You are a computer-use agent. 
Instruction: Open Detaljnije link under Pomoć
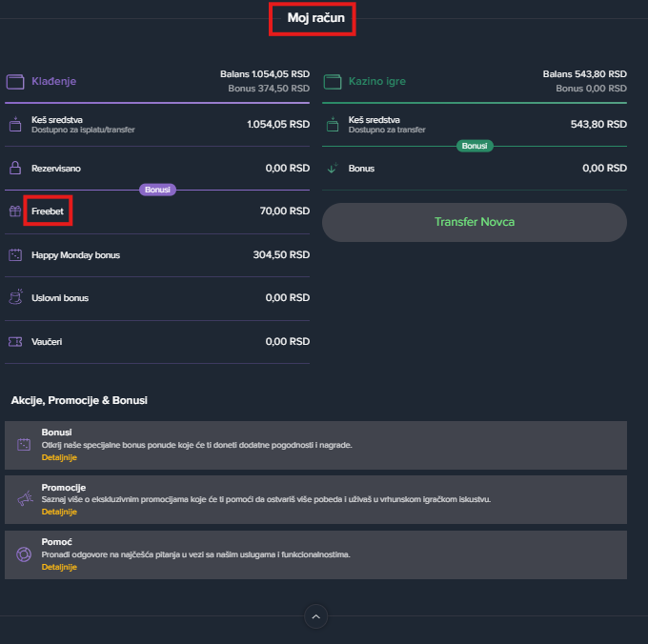pos(59,567)
